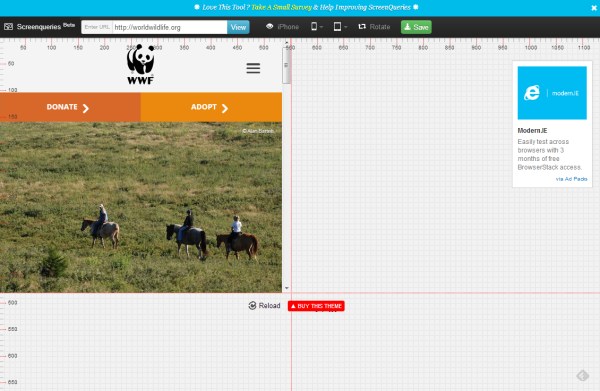Click the modern.IE ad thumbnail
Screen dimensions: 600x391
tap(552, 93)
